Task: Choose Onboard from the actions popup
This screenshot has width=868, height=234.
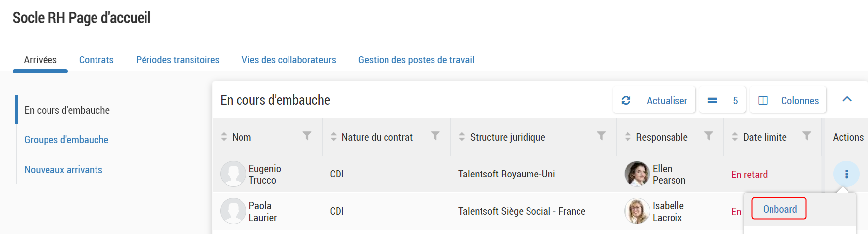Action: click(x=779, y=209)
